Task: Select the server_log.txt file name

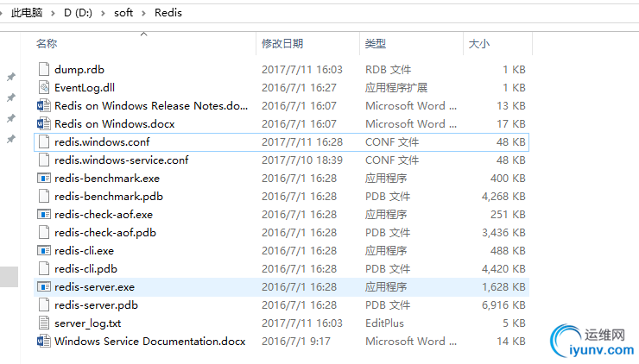Action: (x=87, y=323)
